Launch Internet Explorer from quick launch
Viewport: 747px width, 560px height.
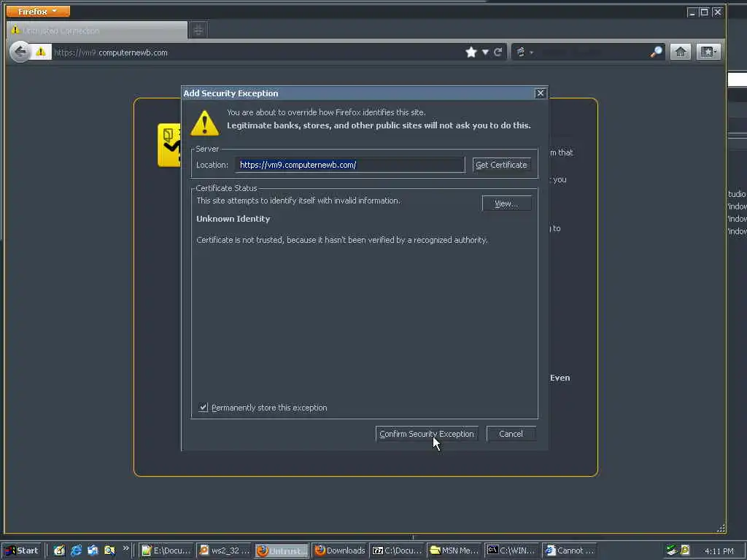(76, 551)
